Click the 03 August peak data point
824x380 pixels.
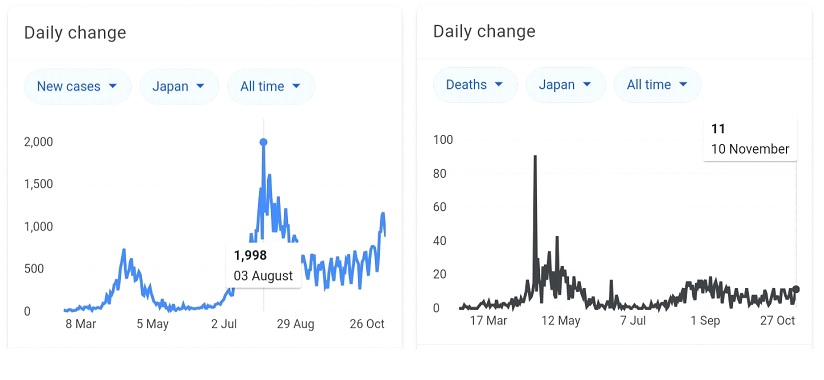coord(263,142)
